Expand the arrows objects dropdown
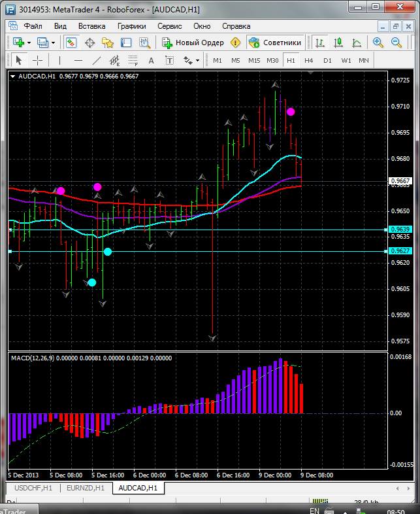Screen dimensions: 420x514 [x=197, y=60]
